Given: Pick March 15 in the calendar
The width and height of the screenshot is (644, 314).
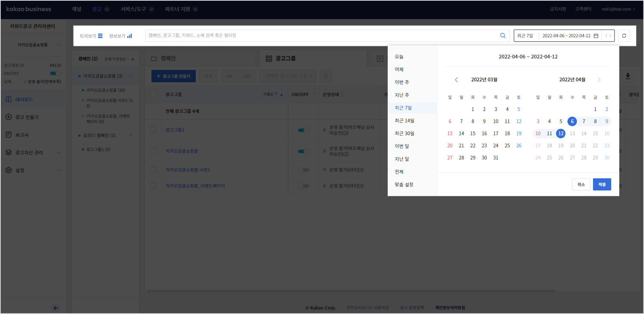Looking at the screenshot, I should point(473,133).
